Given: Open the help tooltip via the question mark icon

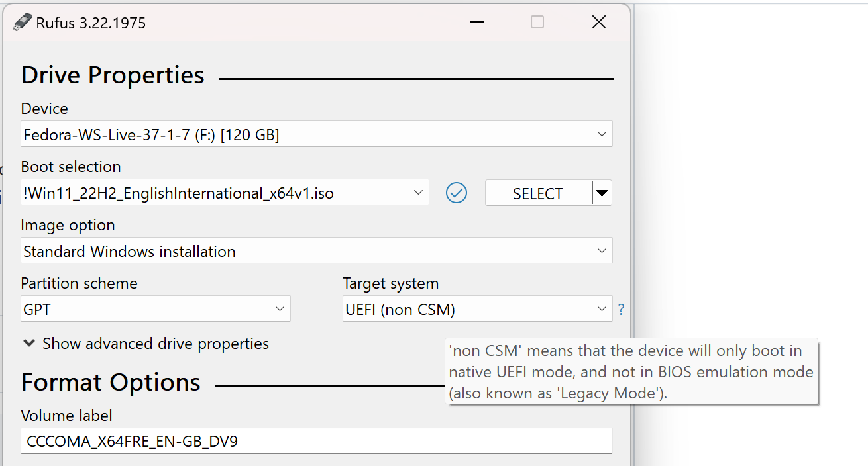Looking at the screenshot, I should tap(621, 308).
